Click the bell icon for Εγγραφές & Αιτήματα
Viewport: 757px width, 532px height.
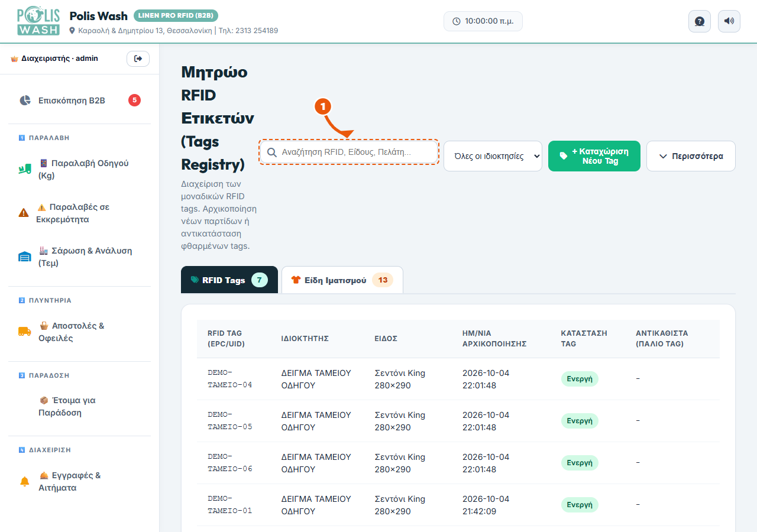[24, 482]
